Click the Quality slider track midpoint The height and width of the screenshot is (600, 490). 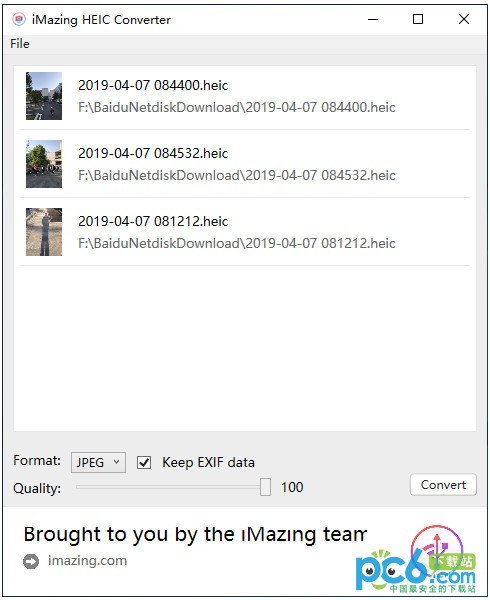coord(171,487)
